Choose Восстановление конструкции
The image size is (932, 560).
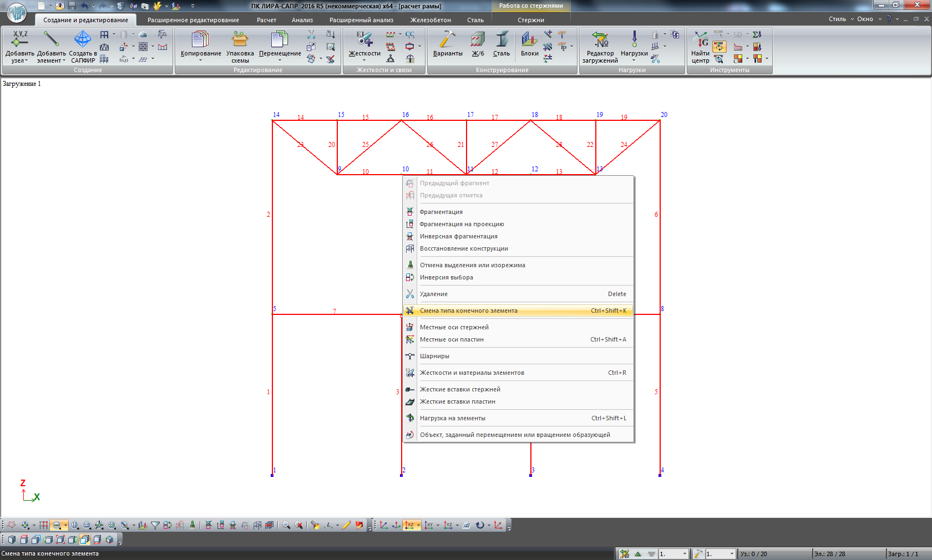coord(518,248)
